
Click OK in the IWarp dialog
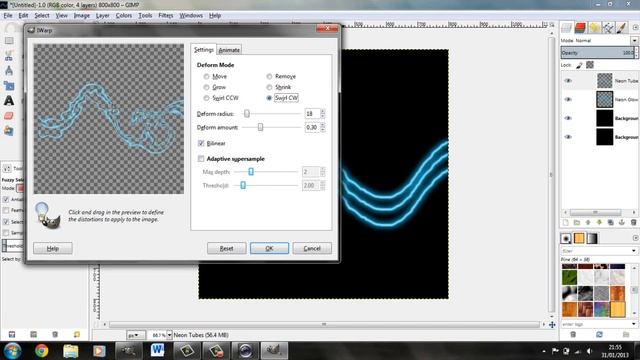pos(269,248)
